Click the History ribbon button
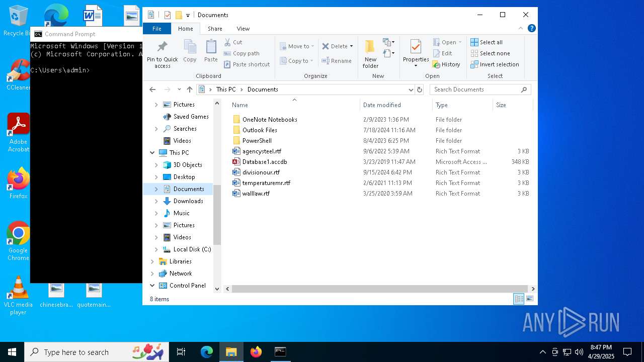Viewport: 644px width, 362px height. pyautogui.click(x=446, y=64)
